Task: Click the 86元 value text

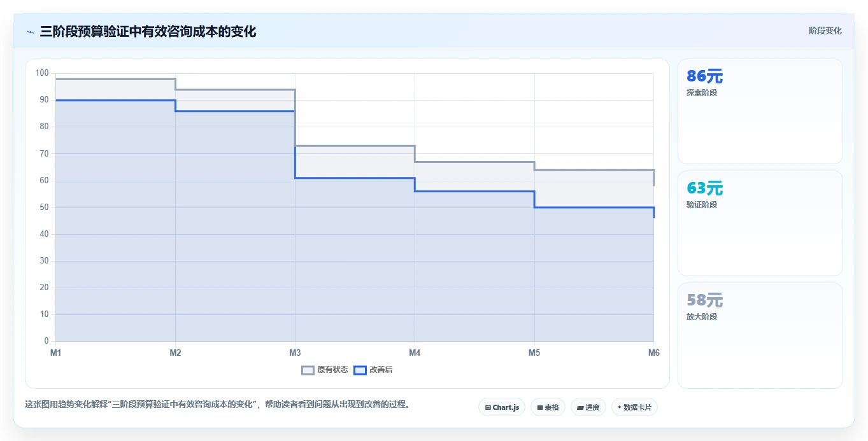Action: [x=704, y=77]
